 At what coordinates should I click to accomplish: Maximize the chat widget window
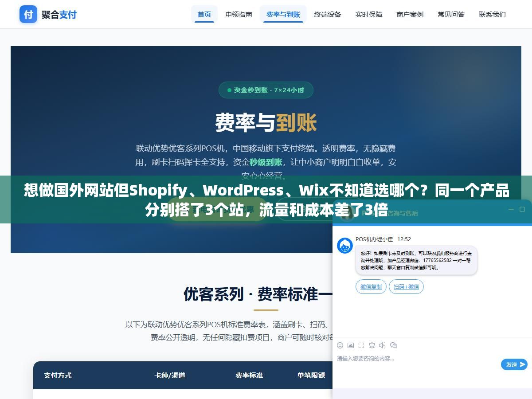click(522, 209)
